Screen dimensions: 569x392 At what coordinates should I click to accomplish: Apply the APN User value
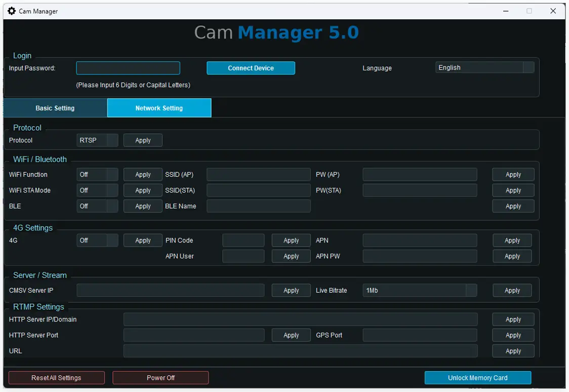(291, 256)
